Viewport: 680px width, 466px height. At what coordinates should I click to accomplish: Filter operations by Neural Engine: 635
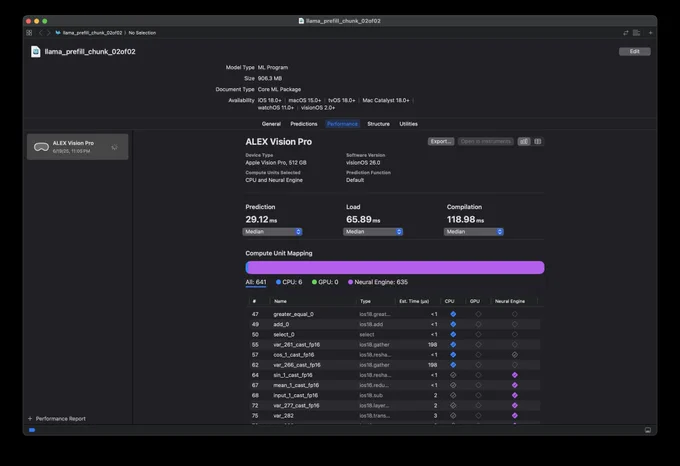point(378,282)
